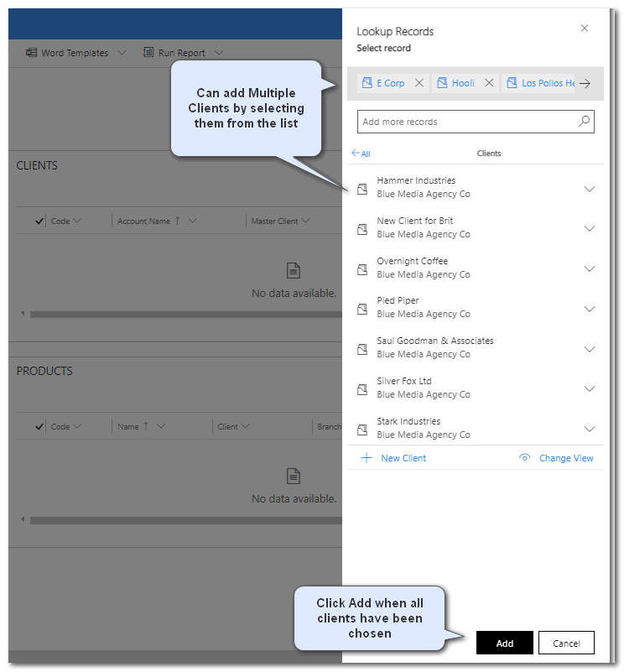Remove E Corp from selected records
Screen dimensions: 624x672
[419, 83]
